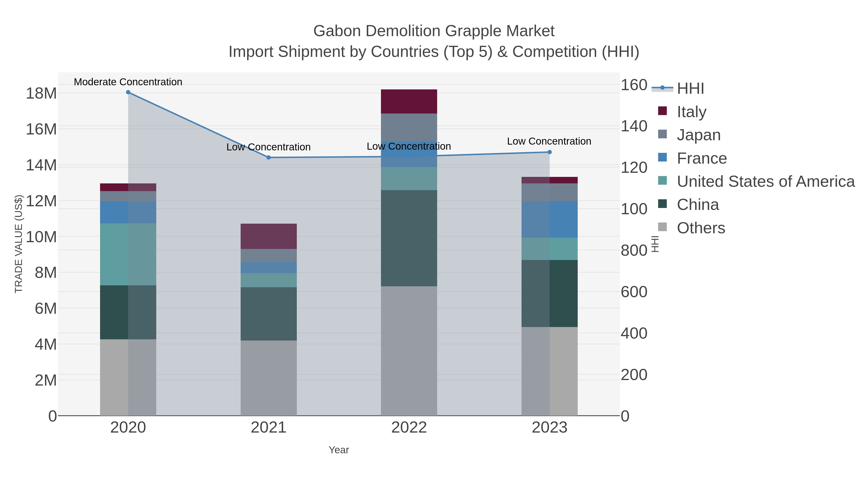The height and width of the screenshot is (488, 868).
Task: Click the 18M left axis tick label
Action: coord(41,93)
